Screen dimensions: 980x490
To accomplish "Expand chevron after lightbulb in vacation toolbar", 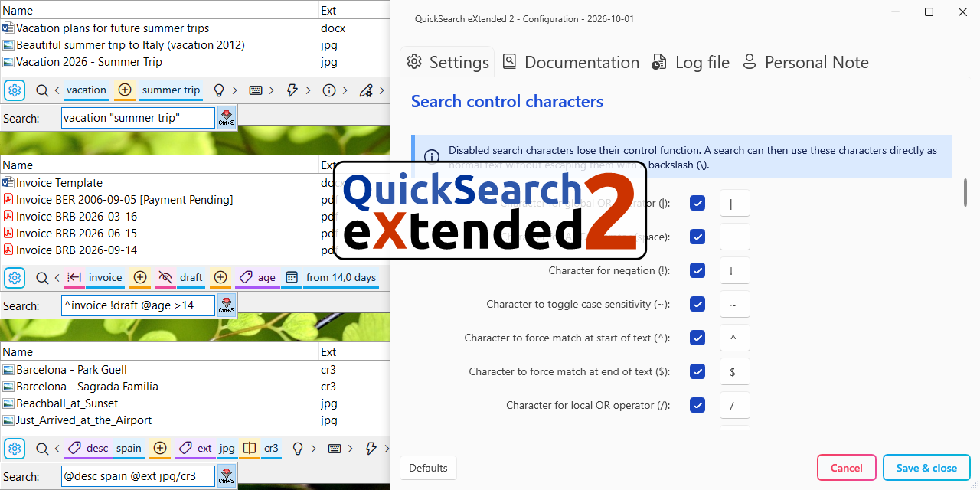I will coord(234,90).
